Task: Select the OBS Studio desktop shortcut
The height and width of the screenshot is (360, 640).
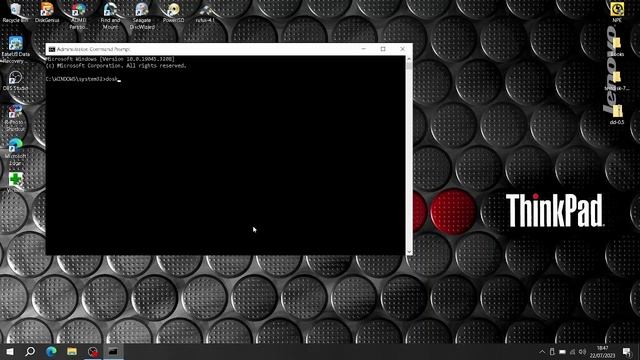Action: [15, 80]
